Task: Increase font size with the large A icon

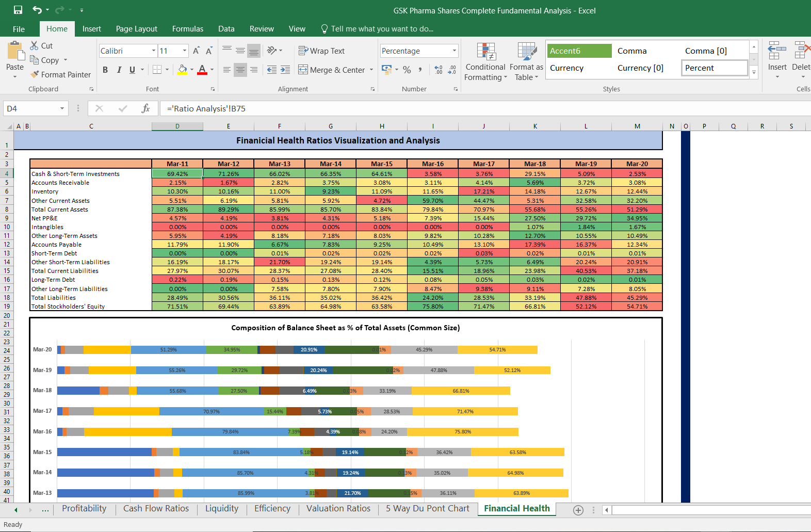Action: pos(196,51)
